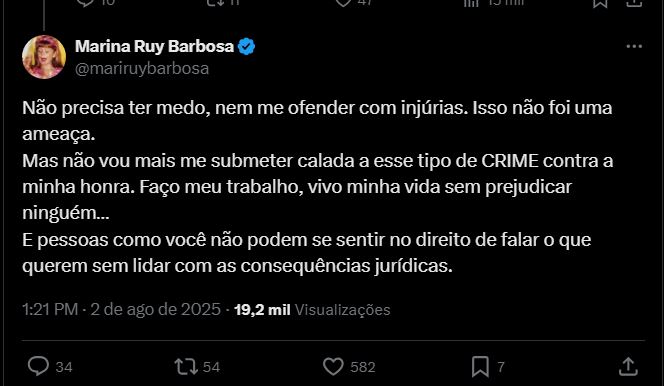
Task: View the 54 reposts count
Action: point(211,367)
